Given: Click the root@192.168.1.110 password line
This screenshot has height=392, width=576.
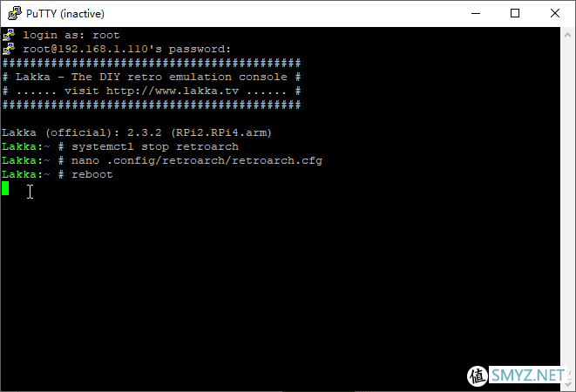Looking at the screenshot, I should click(x=126, y=49).
